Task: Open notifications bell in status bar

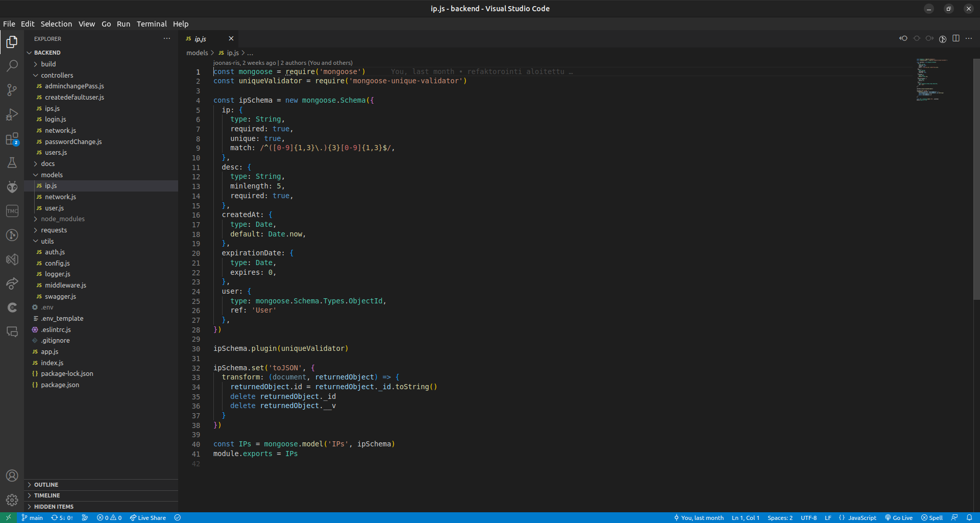Action: point(969,517)
